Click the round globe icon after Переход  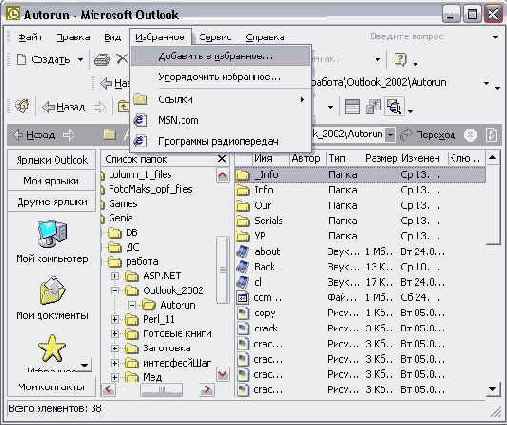(x=470, y=135)
